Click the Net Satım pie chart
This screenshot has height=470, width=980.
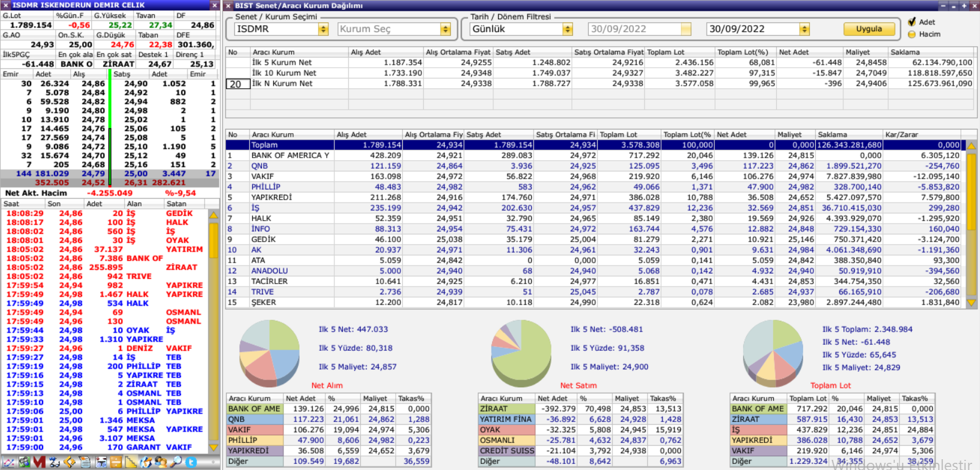coord(521,353)
